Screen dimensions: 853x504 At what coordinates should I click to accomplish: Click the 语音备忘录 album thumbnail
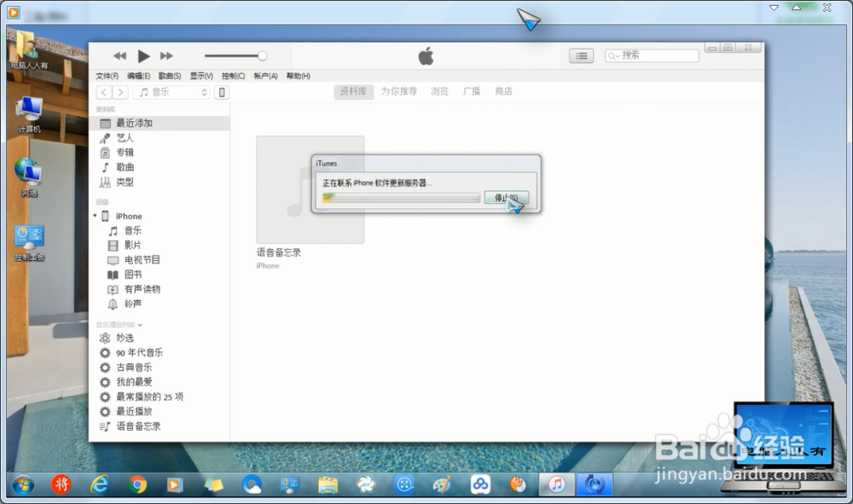[310, 189]
